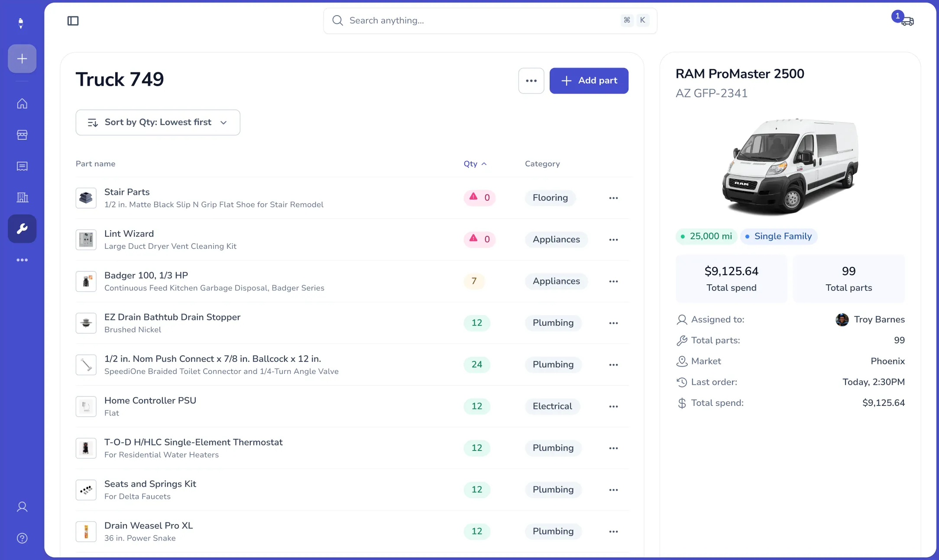Open row menu for EZ Drain Stopper
The height and width of the screenshot is (560, 939).
(x=613, y=323)
